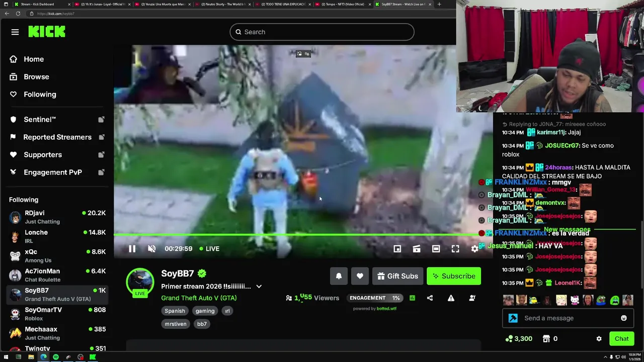Select the Spanish tag

[x=175, y=311]
